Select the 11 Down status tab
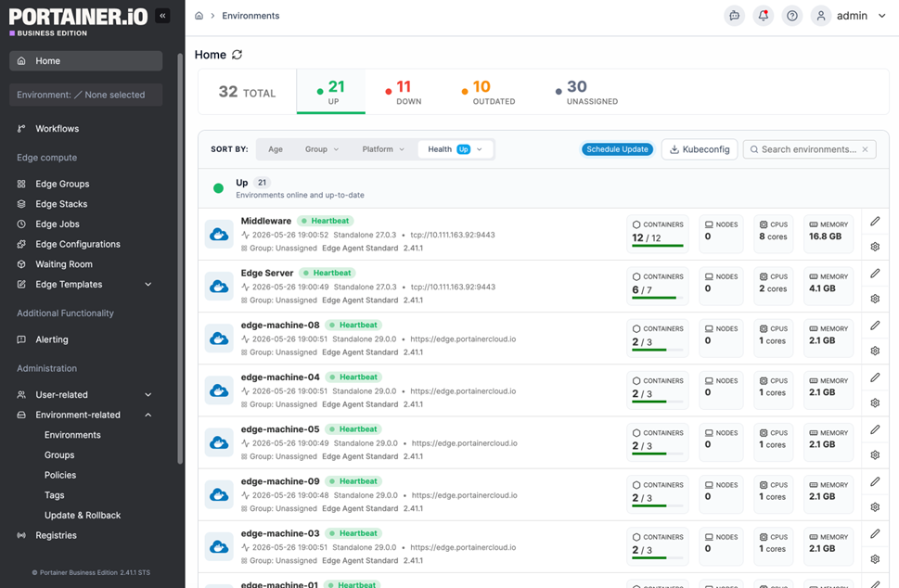 [404, 92]
